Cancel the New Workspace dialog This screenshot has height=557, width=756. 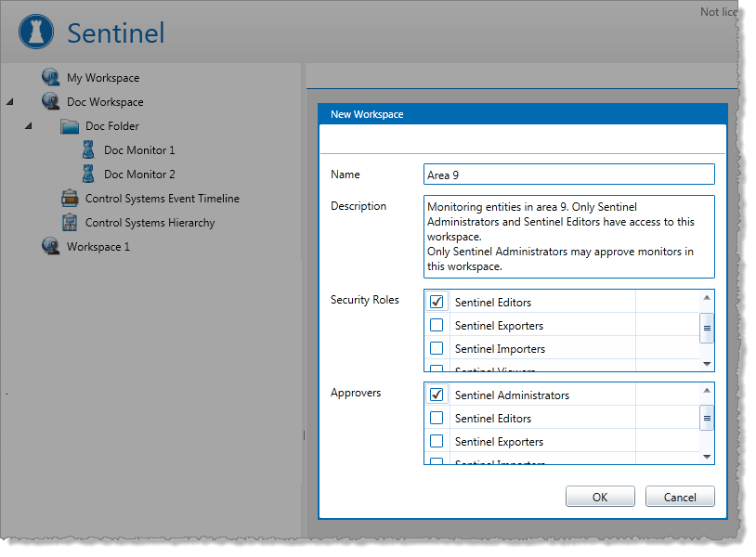coord(680,497)
